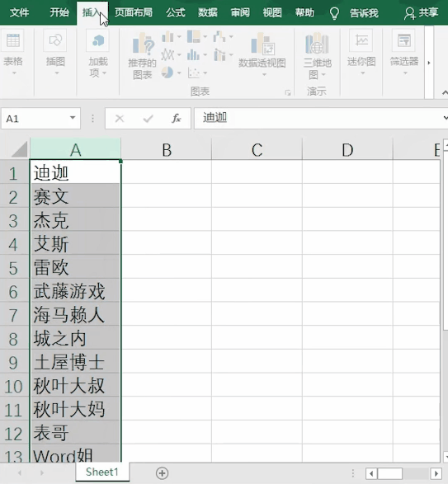Open the chart group dialog launcher
Image resolution: width=448 pixels, height=484 pixels.
(288, 92)
